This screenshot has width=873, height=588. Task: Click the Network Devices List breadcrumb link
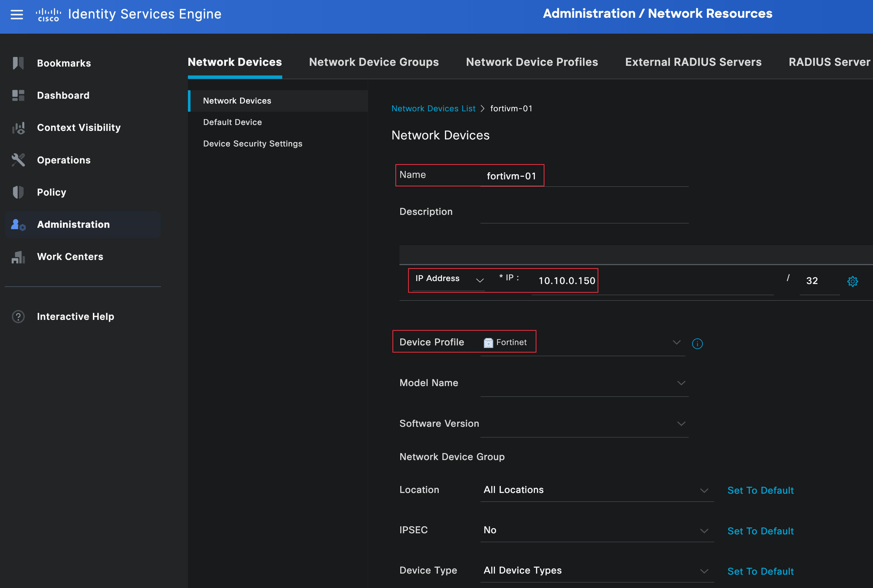click(x=433, y=109)
